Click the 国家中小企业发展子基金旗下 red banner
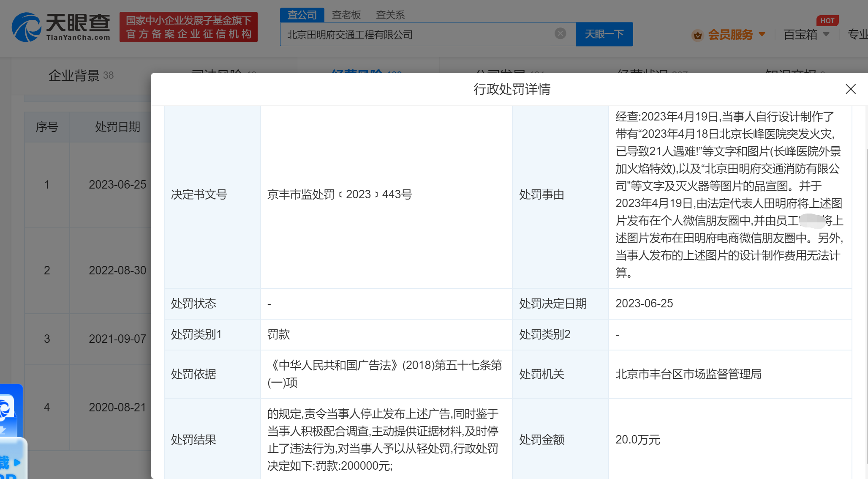The width and height of the screenshot is (868, 479). coord(188,27)
